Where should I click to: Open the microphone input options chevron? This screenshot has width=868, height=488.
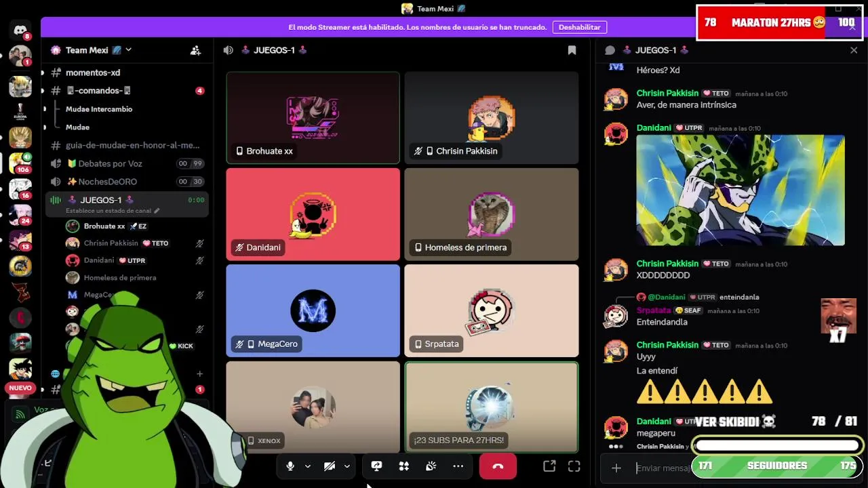(307, 466)
